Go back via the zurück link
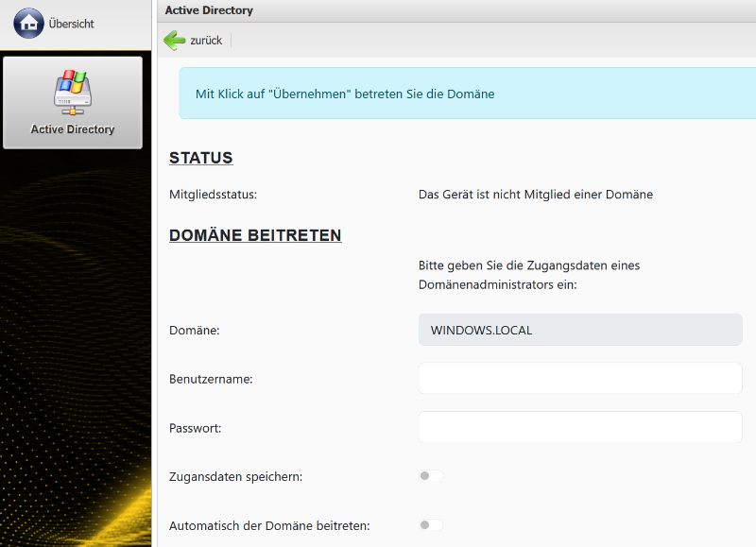This screenshot has width=756, height=547. tap(206, 41)
